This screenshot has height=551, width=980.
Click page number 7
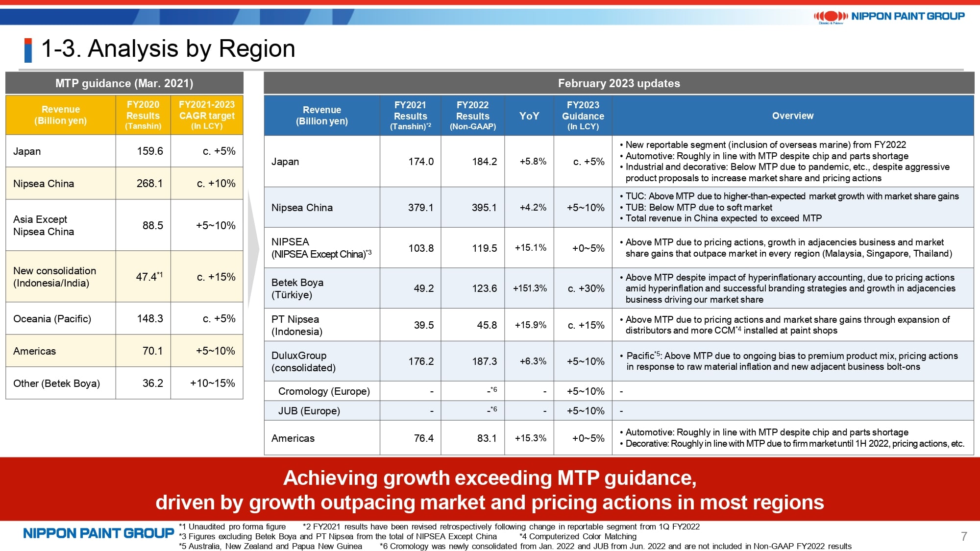pyautogui.click(x=964, y=536)
